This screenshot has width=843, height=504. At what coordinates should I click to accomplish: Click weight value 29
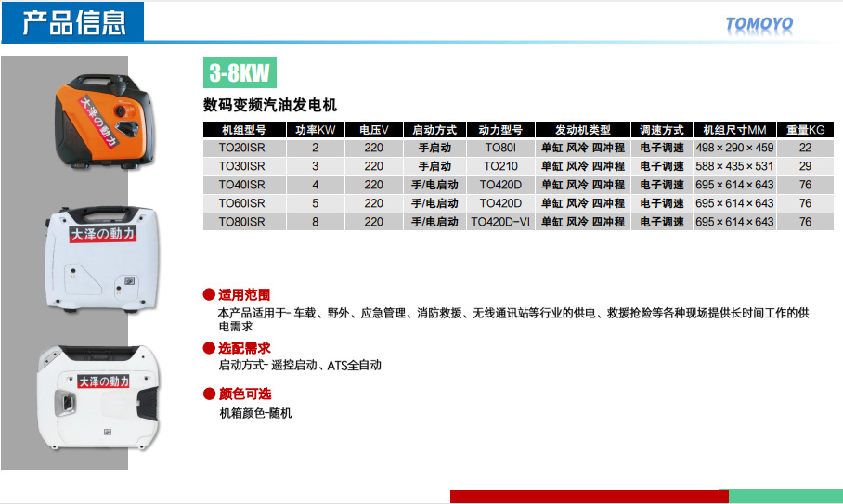click(x=805, y=166)
